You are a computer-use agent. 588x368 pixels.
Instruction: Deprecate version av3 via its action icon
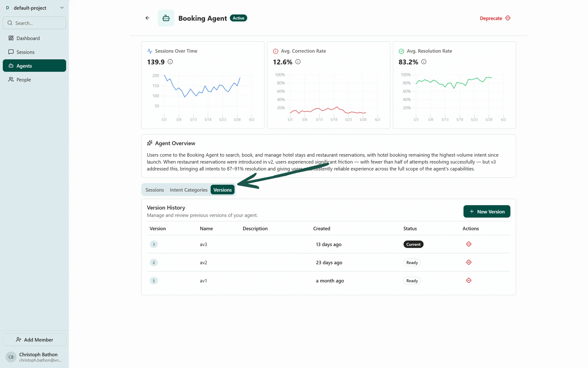click(469, 244)
